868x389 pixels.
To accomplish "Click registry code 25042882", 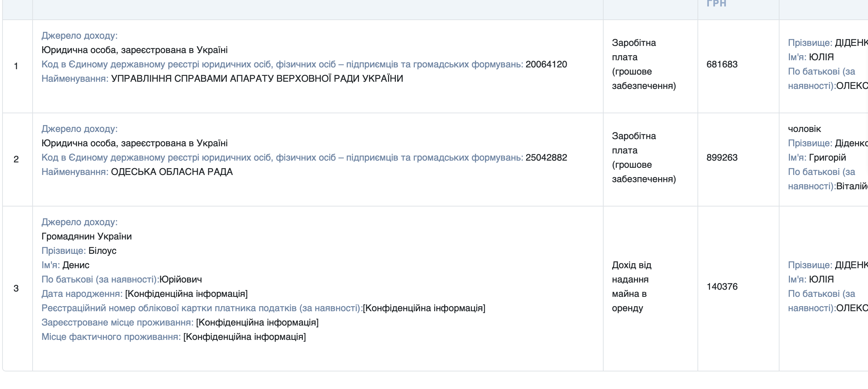I will 546,158.
